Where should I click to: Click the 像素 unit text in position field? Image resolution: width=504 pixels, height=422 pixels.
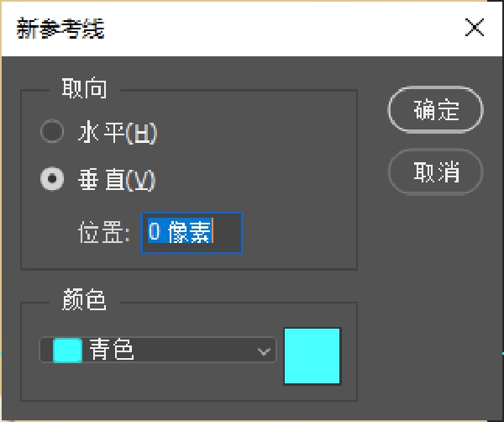point(189,232)
